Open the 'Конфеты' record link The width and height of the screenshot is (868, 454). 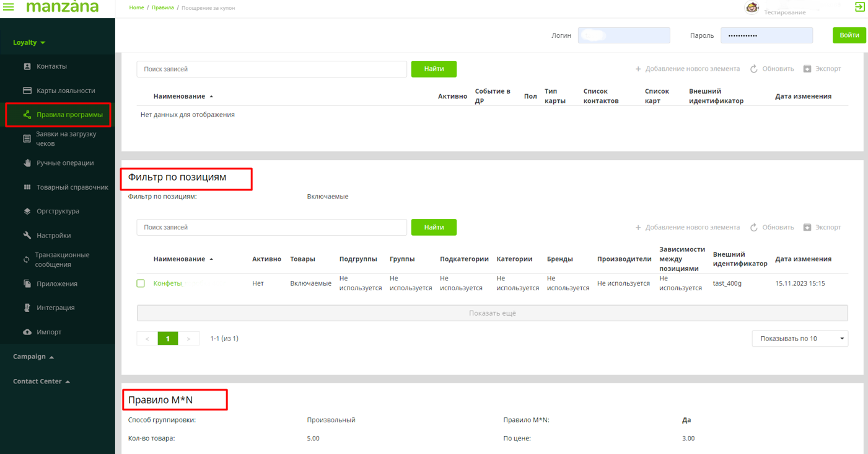[x=167, y=283]
